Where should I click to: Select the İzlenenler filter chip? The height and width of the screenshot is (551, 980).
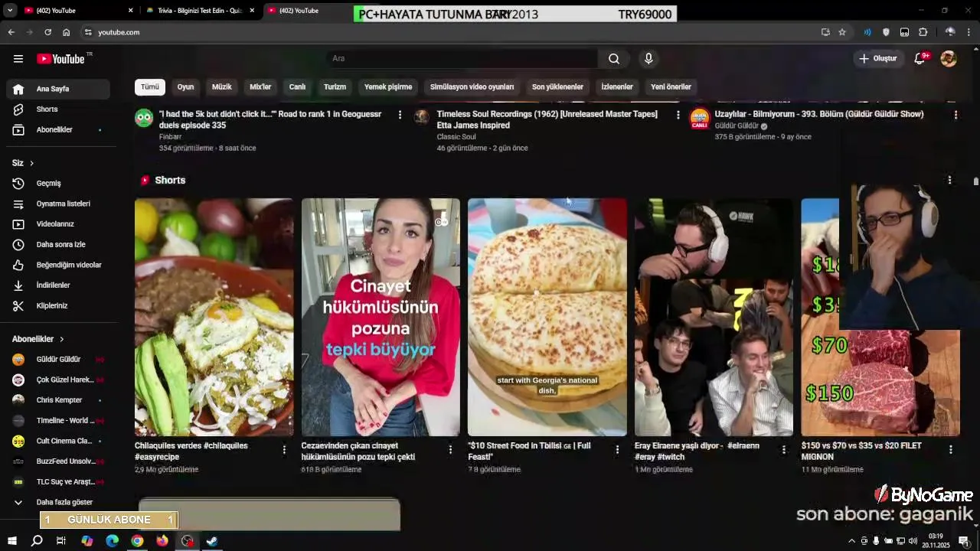pyautogui.click(x=617, y=87)
